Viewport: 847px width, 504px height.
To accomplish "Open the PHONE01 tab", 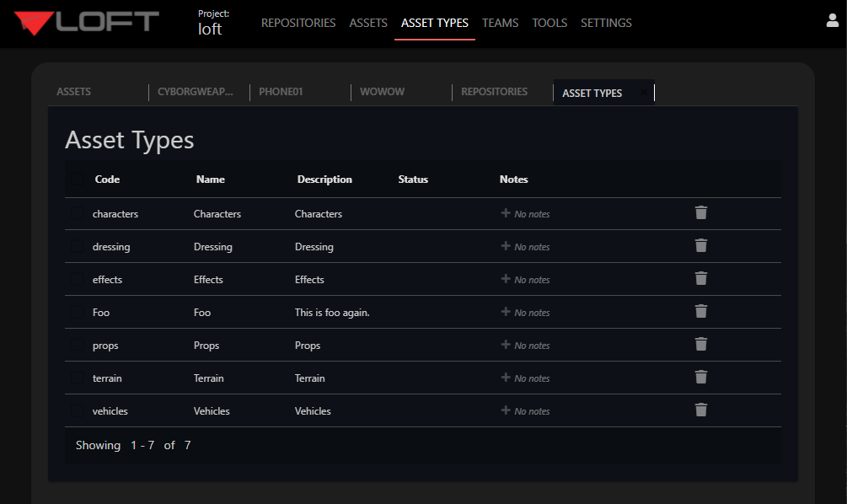I will (281, 91).
